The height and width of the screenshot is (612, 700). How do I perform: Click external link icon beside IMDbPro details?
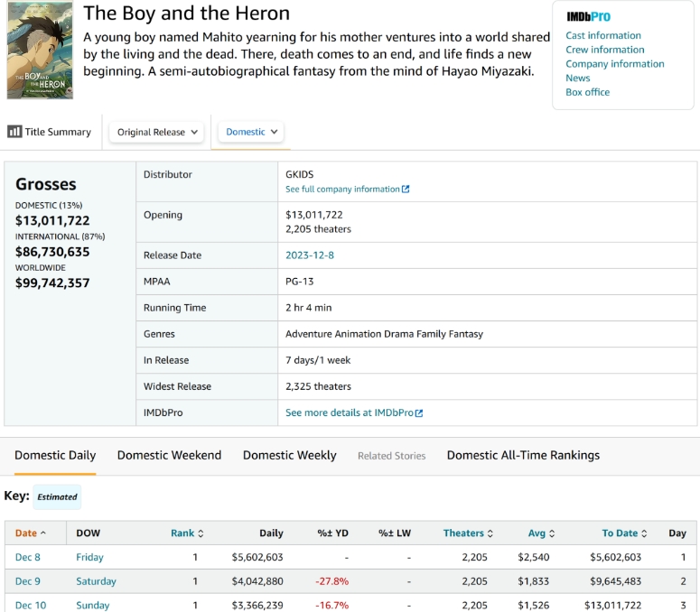419,413
